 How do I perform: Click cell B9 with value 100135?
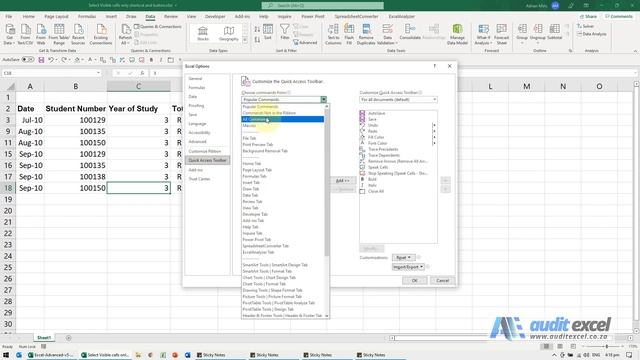click(x=76, y=131)
